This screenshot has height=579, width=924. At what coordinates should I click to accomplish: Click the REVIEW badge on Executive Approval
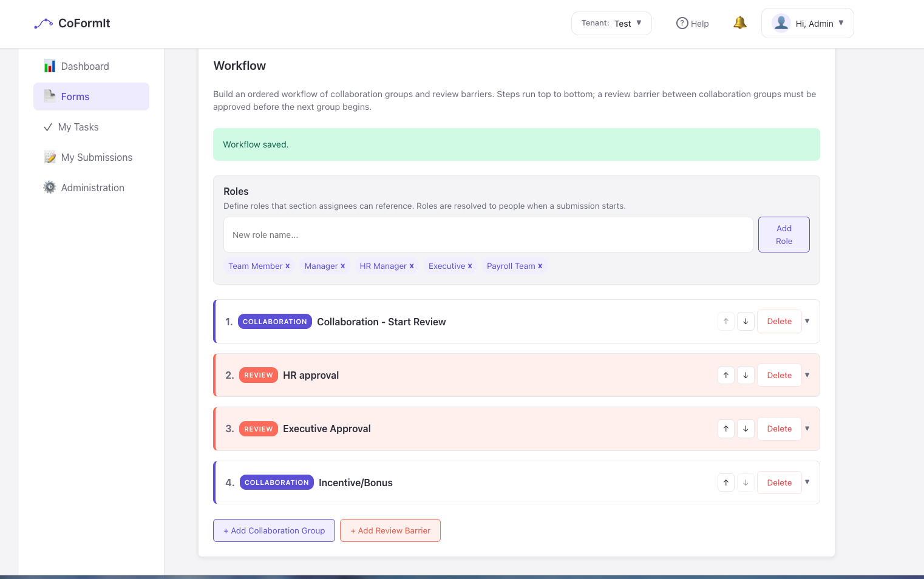259,428
